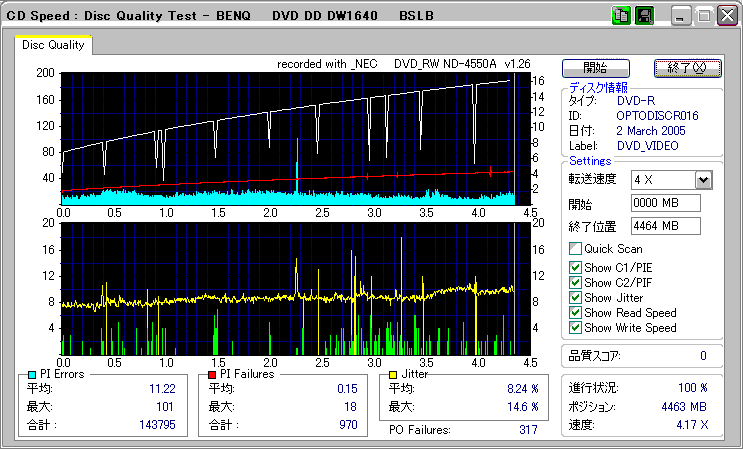Uncheck Show C1/PIE option
Screen dimensions: 743x449
coord(574,266)
